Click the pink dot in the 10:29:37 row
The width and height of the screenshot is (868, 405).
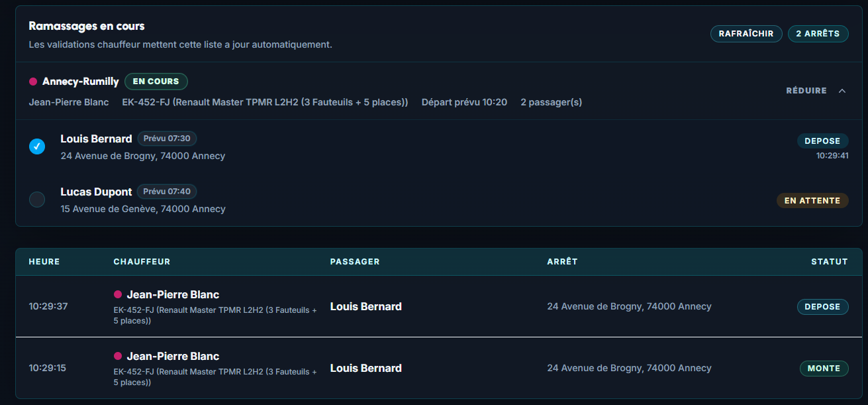point(118,294)
